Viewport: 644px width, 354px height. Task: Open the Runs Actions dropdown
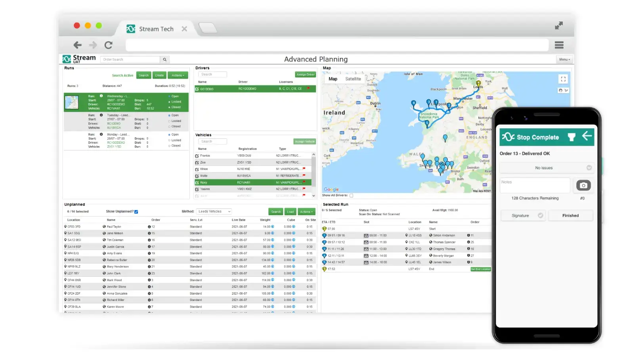[178, 75]
